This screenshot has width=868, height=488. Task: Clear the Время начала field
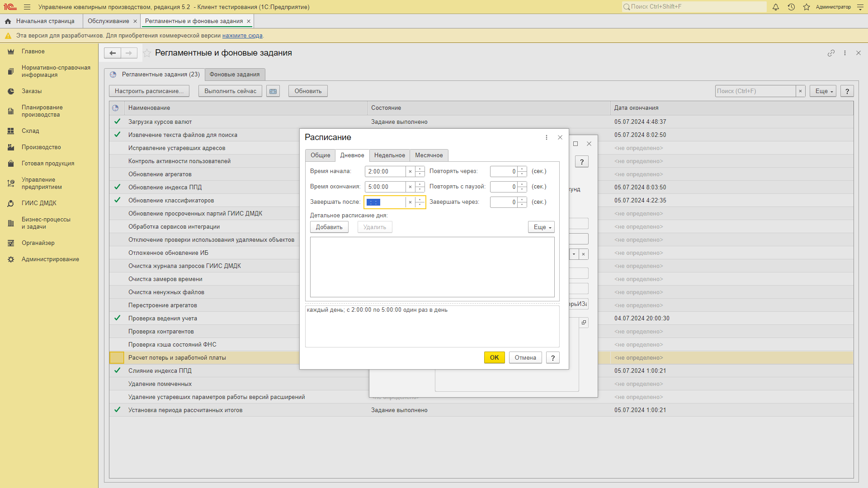point(410,172)
